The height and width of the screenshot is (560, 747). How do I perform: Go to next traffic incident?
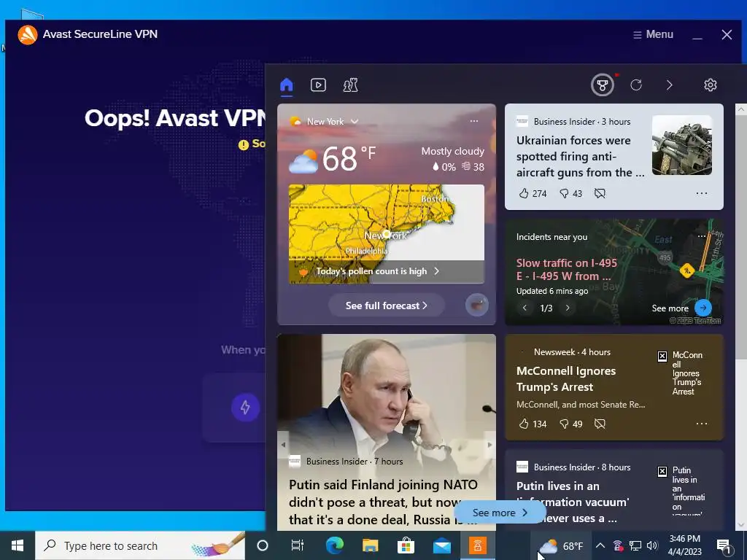pyautogui.click(x=568, y=308)
